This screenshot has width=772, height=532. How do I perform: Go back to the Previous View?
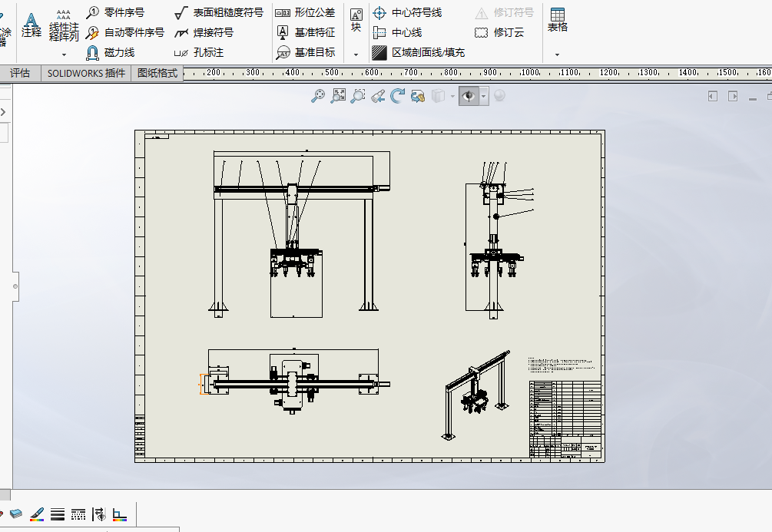[x=378, y=95]
